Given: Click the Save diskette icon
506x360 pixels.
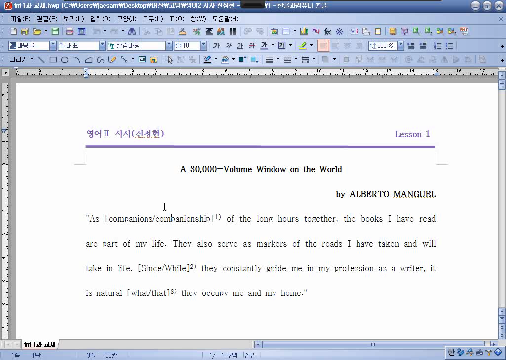Looking at the screenshot, I should pos(55,31).
